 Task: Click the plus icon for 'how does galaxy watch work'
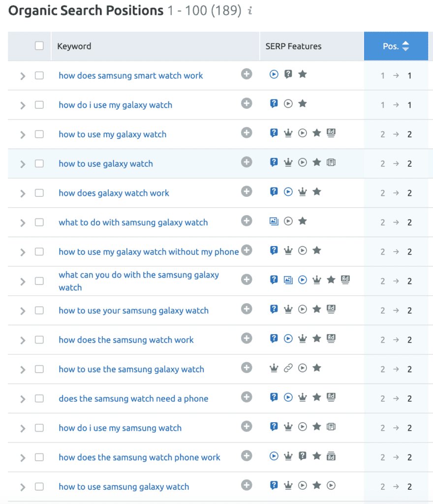[x=247, y=191]
